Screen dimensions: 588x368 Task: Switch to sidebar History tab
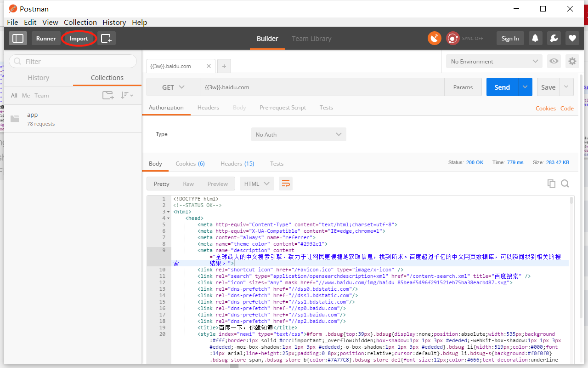tap(39, 78)
